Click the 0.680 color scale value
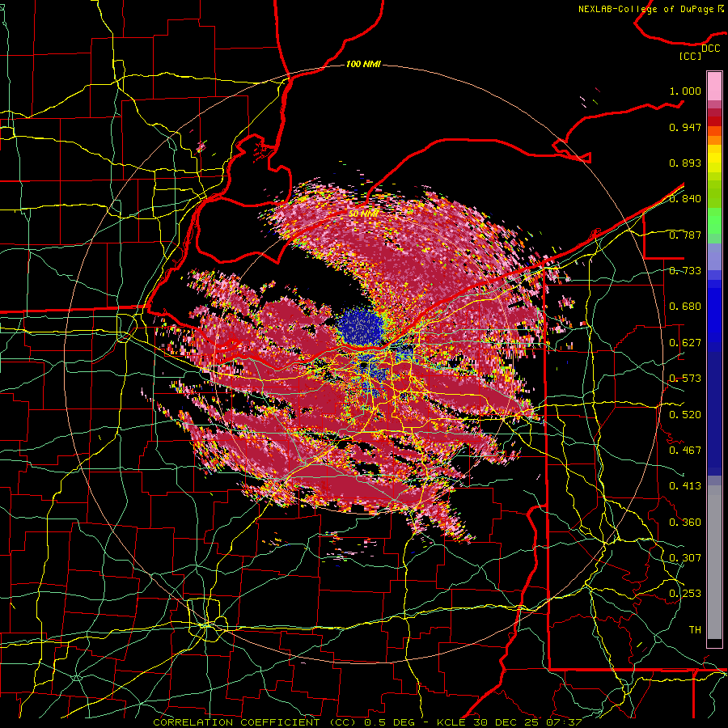The height and width of the screenshot is (728, 728). [685, 307]
